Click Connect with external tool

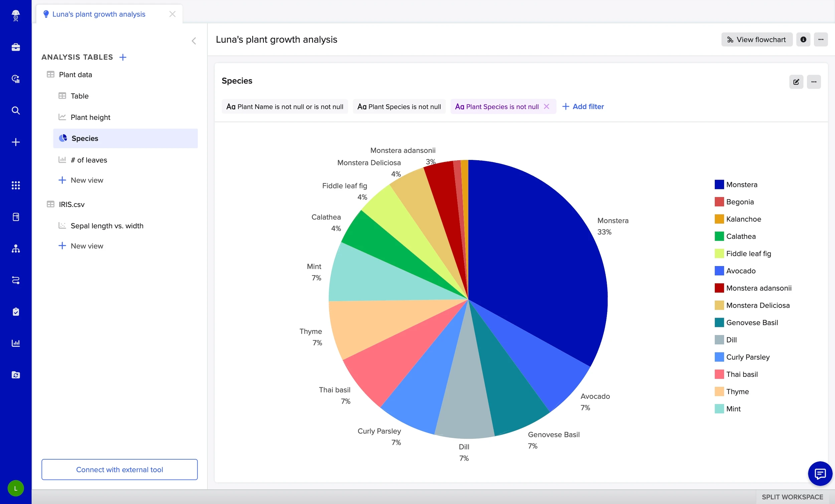click(x=119, y=469)
